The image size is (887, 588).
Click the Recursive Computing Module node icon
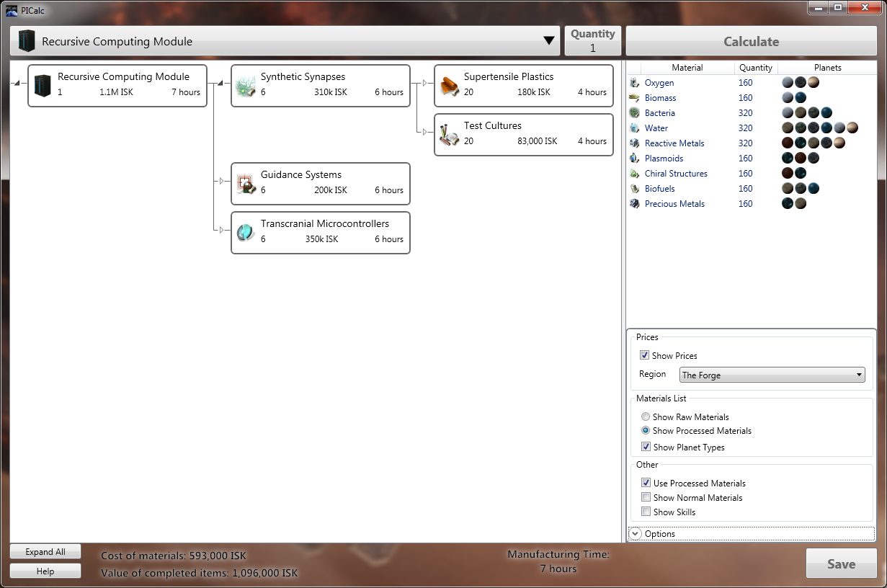43,86
